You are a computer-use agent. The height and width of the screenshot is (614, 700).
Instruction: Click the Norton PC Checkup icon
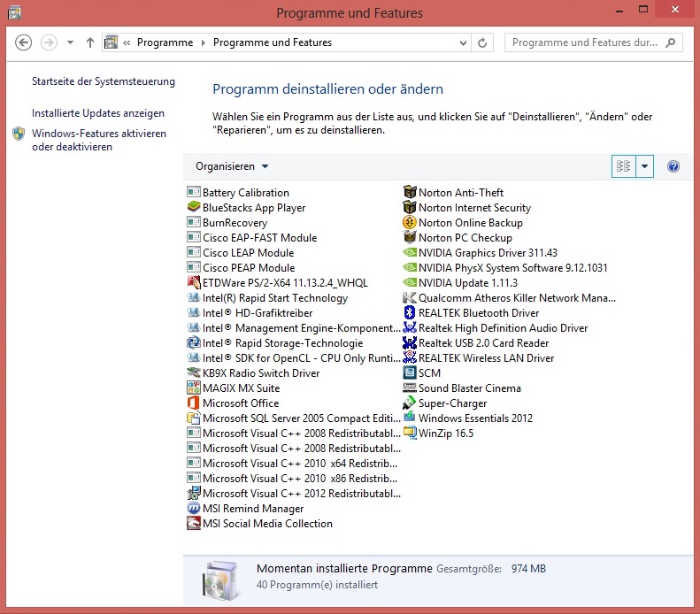point(410,237)
